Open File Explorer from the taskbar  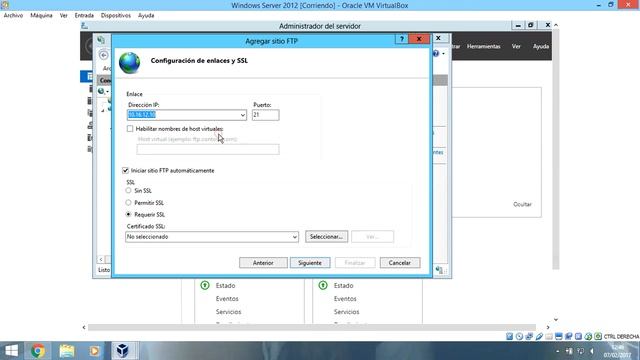(x=67, y=351)
